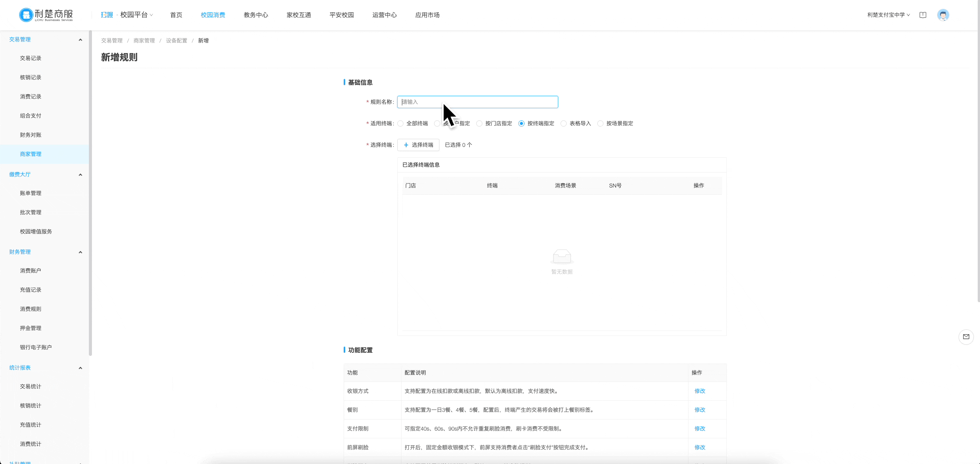Select the 按门店指定 radio option
Image resolution: width=980 pixels, height=464 pixels.
pos(479,123)
